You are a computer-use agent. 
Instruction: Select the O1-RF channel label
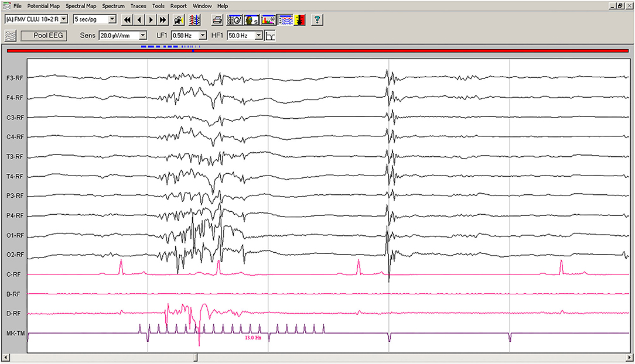15,235
